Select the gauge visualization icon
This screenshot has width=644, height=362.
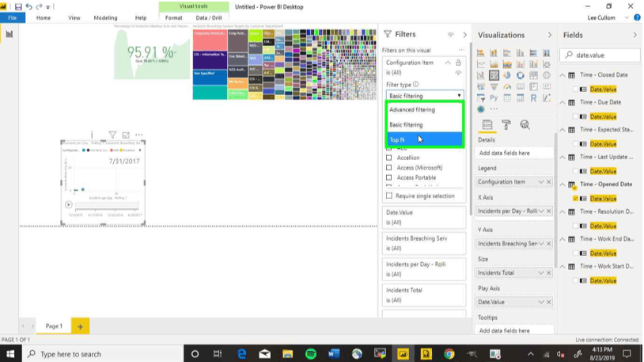pyautogui.click(x=507, y=87)
